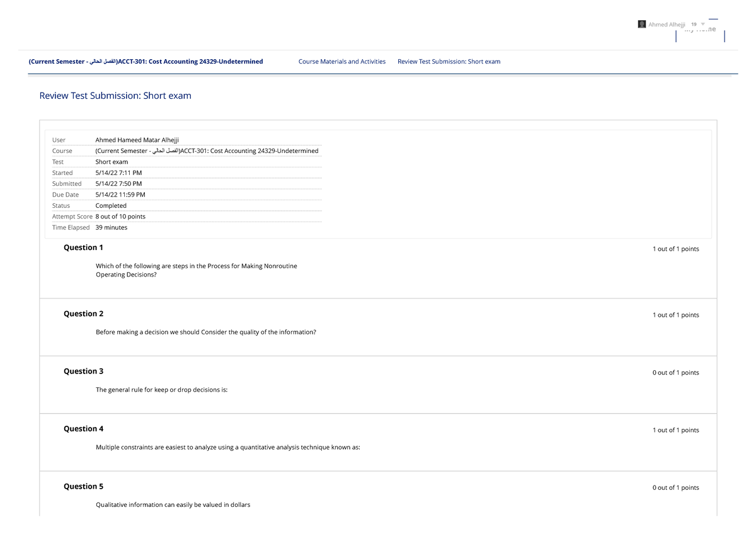Click the keep or drop decisions question text
Viewport: 756px width, 534px height.
click(161, 390)
